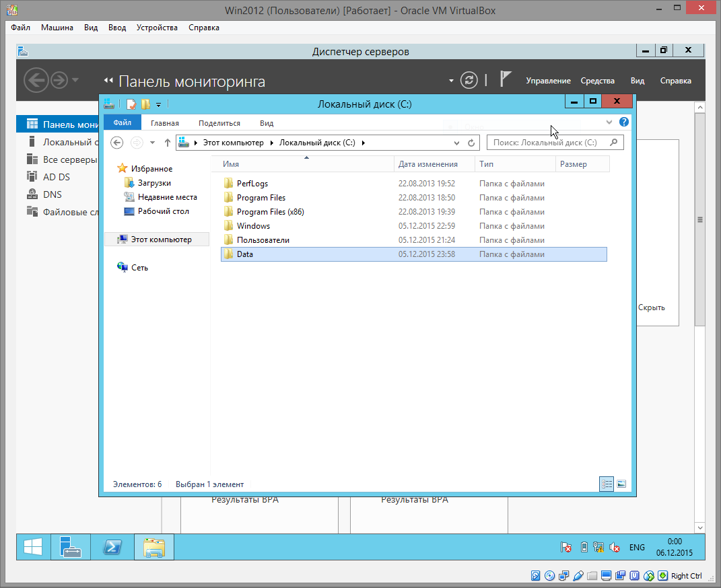Expand the address bar history dropdown
This screenshot has width=721, height=588.
456,143
